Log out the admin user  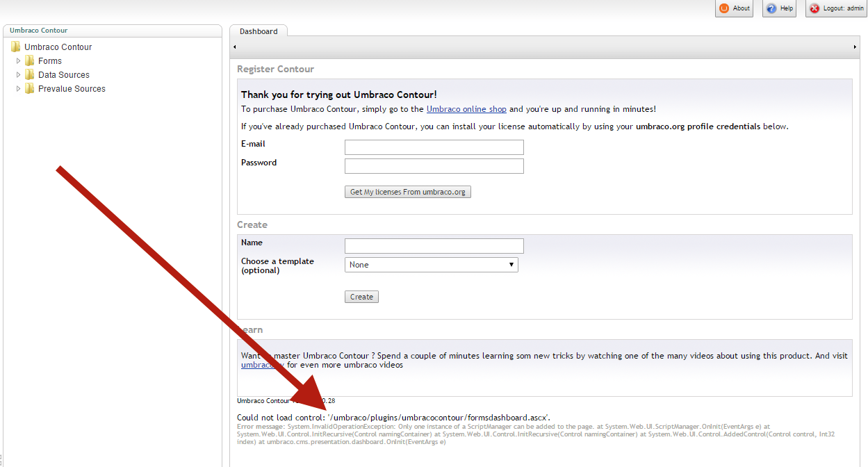pyautogui.click(x=837, y=8)
